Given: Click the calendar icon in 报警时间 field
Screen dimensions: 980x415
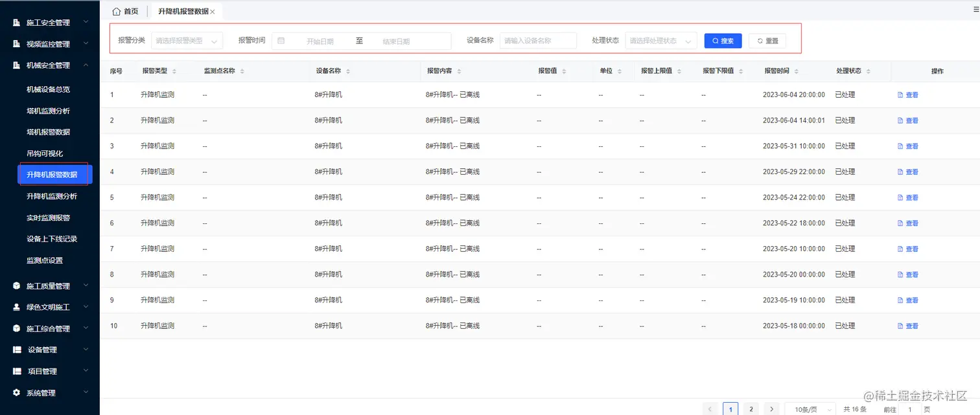Looking at the screenshot, I should pyautogui.click(x=281, y=40).
